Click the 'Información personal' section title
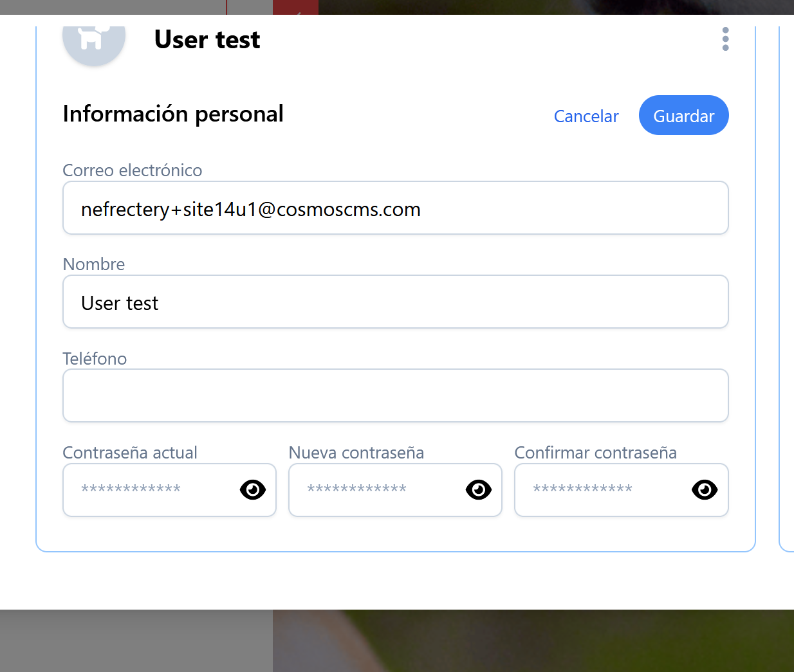 [173, 114]
